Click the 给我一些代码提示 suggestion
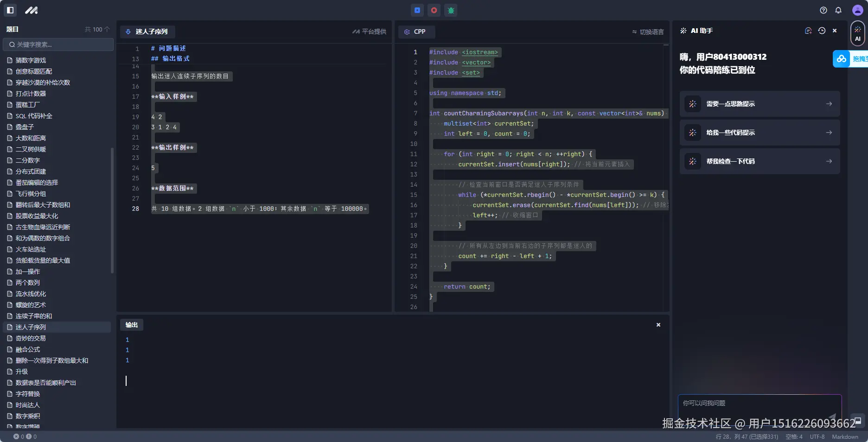Image resolution: width=868 pixels, height=442 pixels. 759,133
